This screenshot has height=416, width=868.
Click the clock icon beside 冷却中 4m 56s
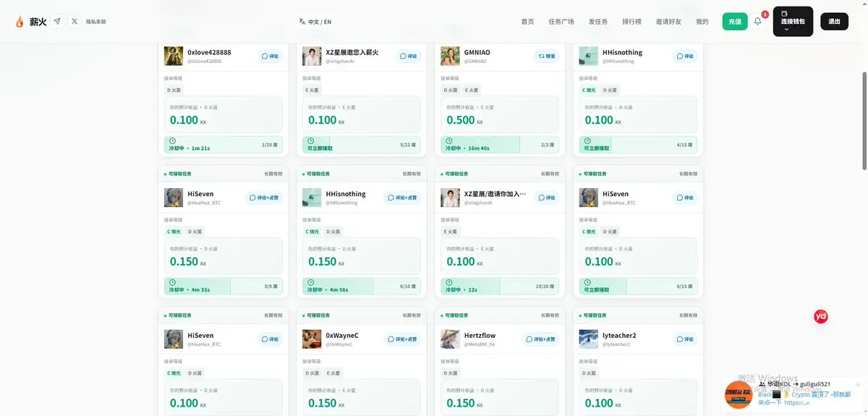coord(310,282)
